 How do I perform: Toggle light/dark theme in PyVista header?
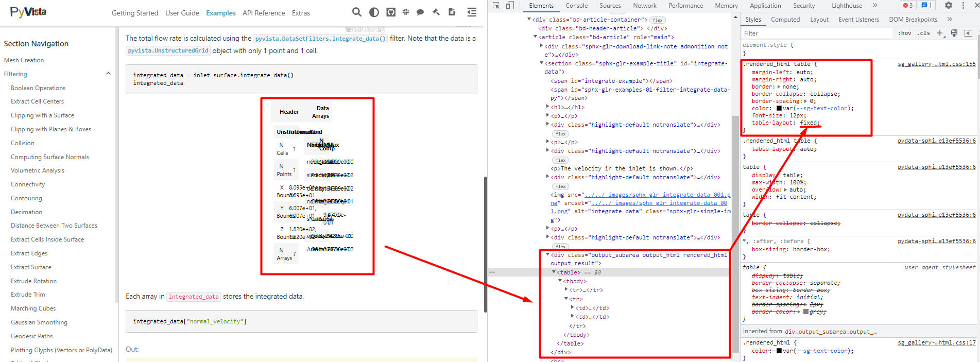[x=374, y=12]
